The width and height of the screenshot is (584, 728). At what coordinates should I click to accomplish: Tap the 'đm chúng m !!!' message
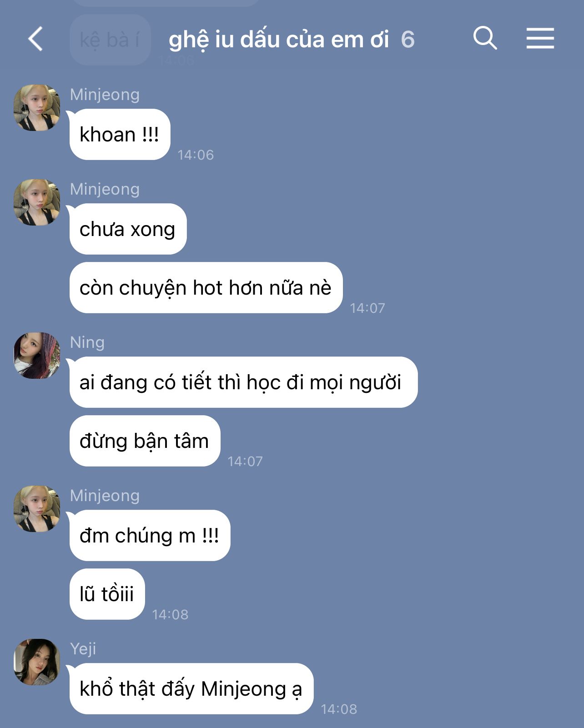tap(150, 536)
